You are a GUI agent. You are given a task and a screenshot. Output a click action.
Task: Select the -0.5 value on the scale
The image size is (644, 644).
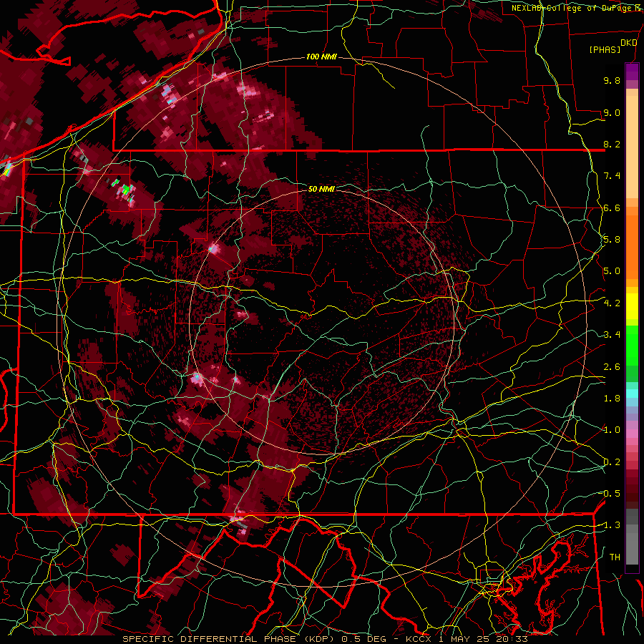point(611,494)
